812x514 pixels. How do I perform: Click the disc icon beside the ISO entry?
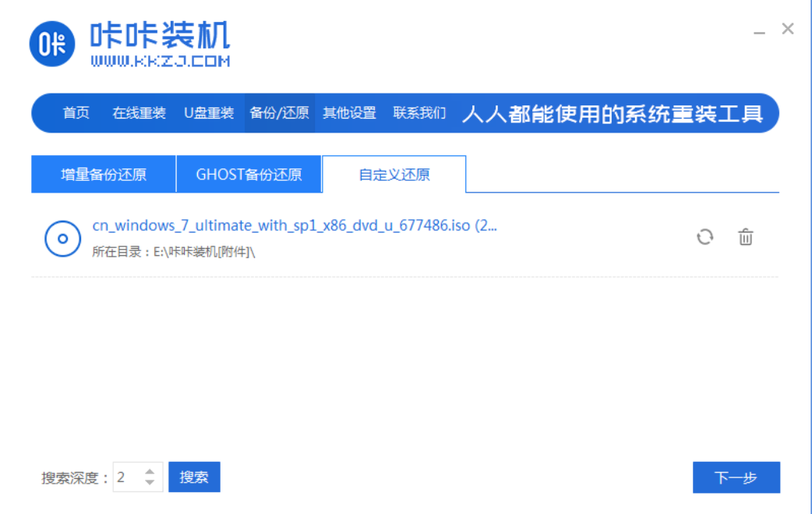[62, 237]
